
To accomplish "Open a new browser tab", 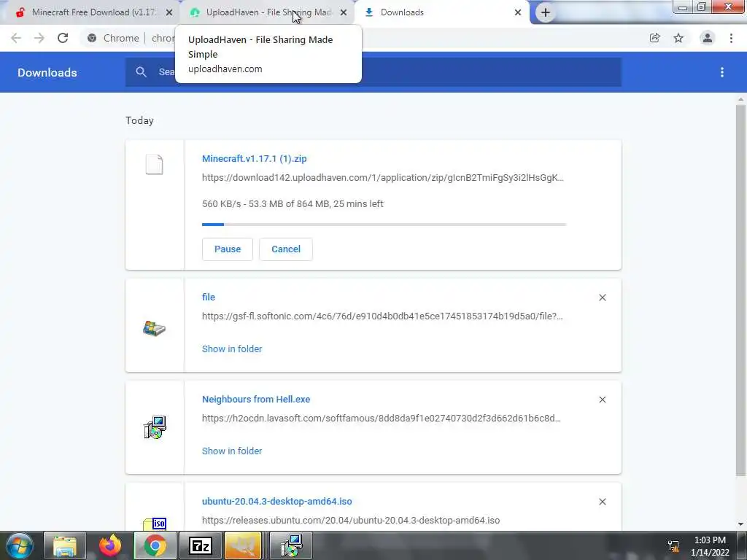I will point(546,13).
